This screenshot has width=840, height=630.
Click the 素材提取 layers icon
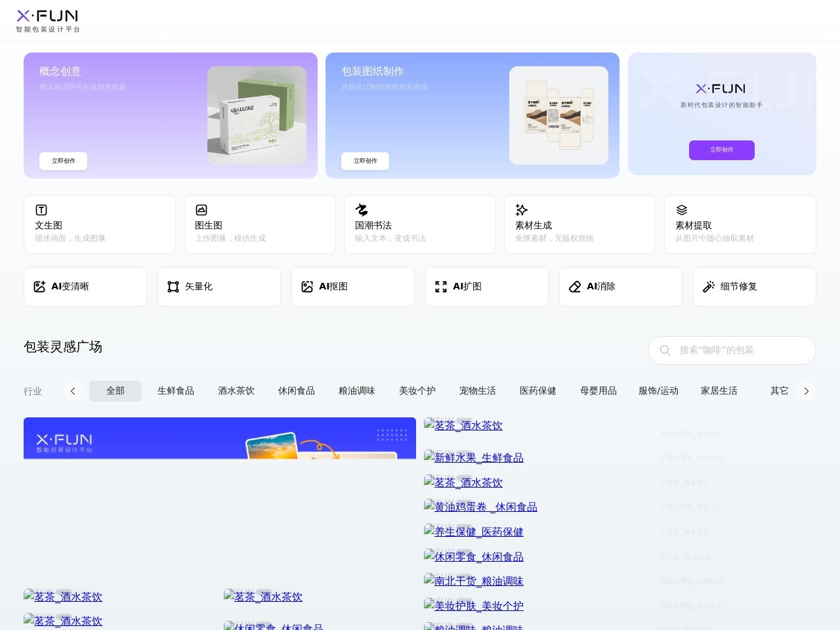click(682, 210)
